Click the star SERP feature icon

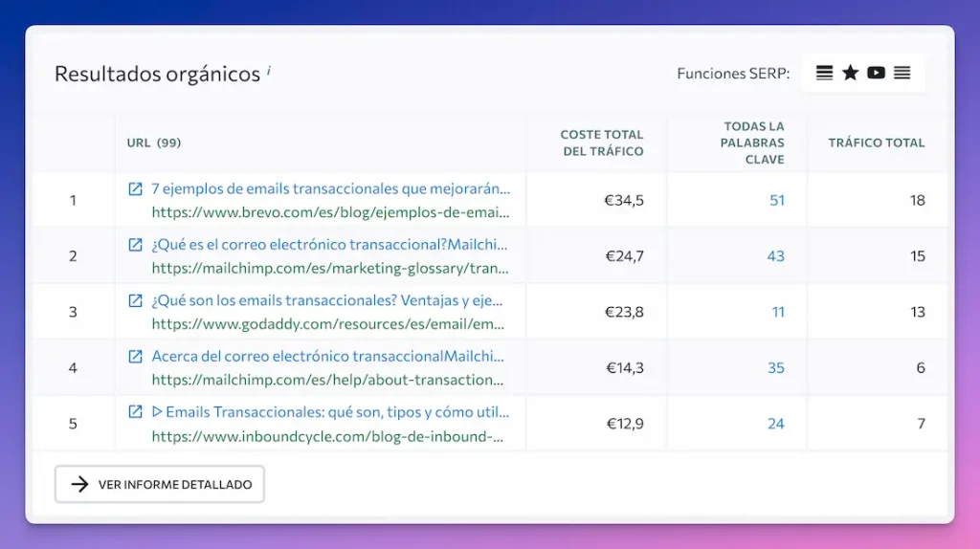pyautogui.click(x=850, y=73)
